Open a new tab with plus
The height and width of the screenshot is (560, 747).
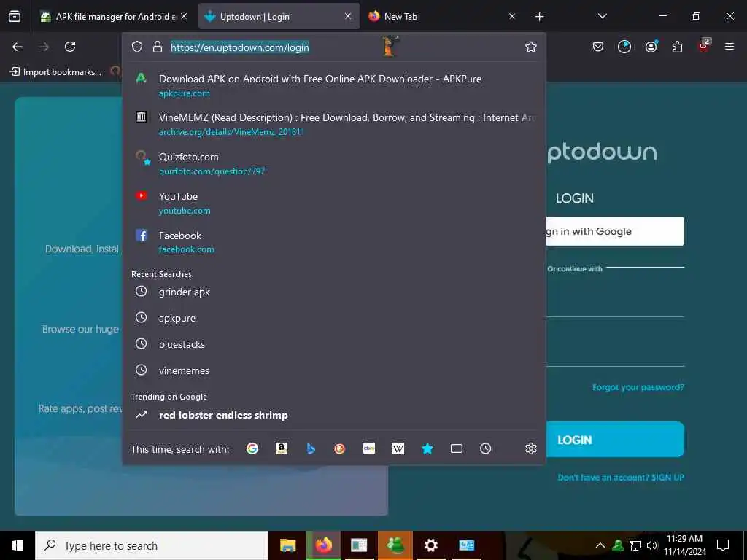coord(539,17)
